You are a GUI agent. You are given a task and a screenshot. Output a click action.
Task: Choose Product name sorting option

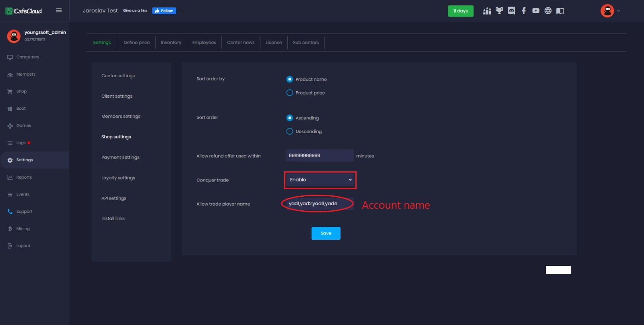pos(289,79)
